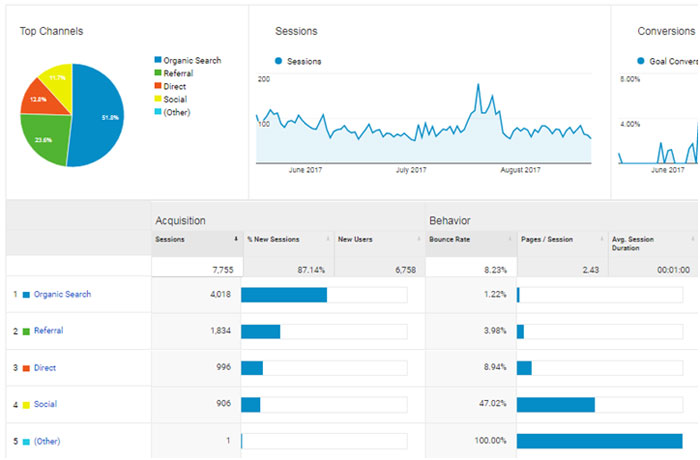Click the '996' Direct sessions value
Screen dimensions: 700x460
point(224,367)
